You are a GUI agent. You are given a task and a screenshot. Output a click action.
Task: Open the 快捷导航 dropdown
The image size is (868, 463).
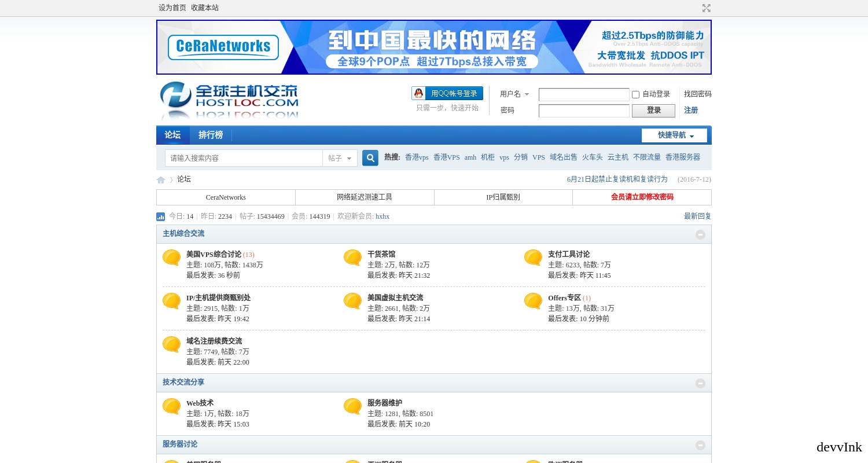point(674,135)
